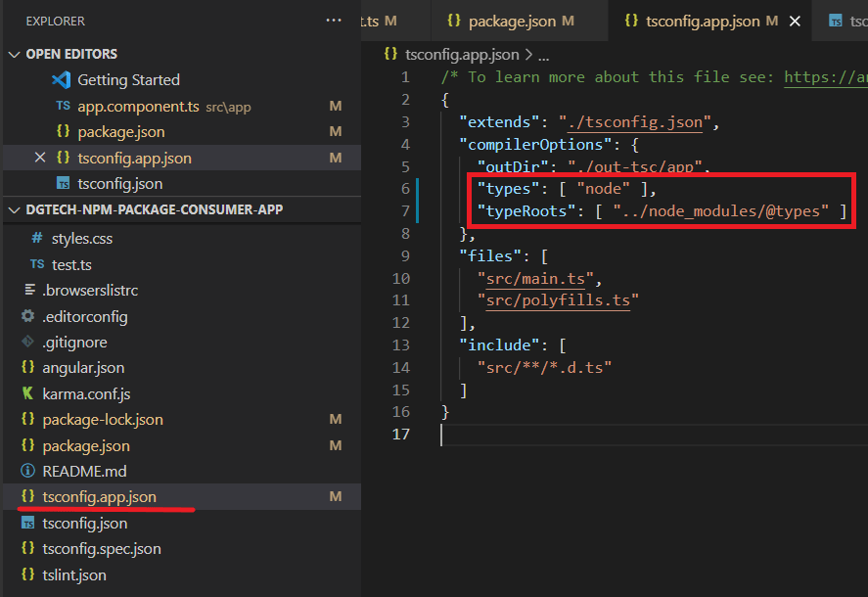Click the info icon beside README.md
Image resolution: width=868 pixels, height=597 pixels.
tap(27, 471)
